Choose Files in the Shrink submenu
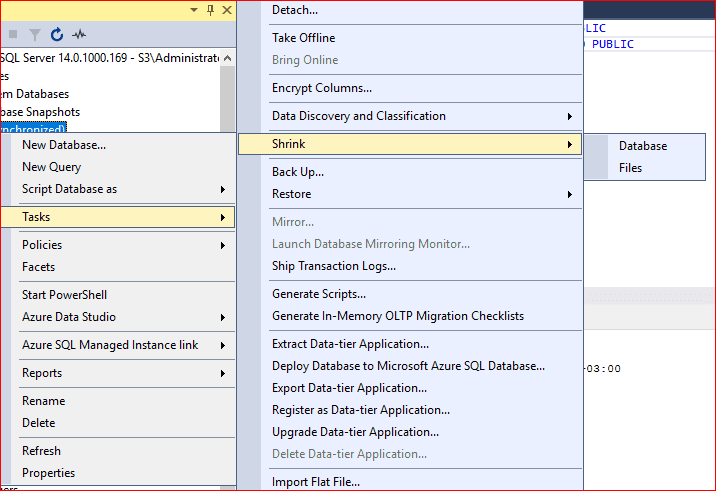The height and width of the screenshot is (491, 716). (x=630, y=168)
